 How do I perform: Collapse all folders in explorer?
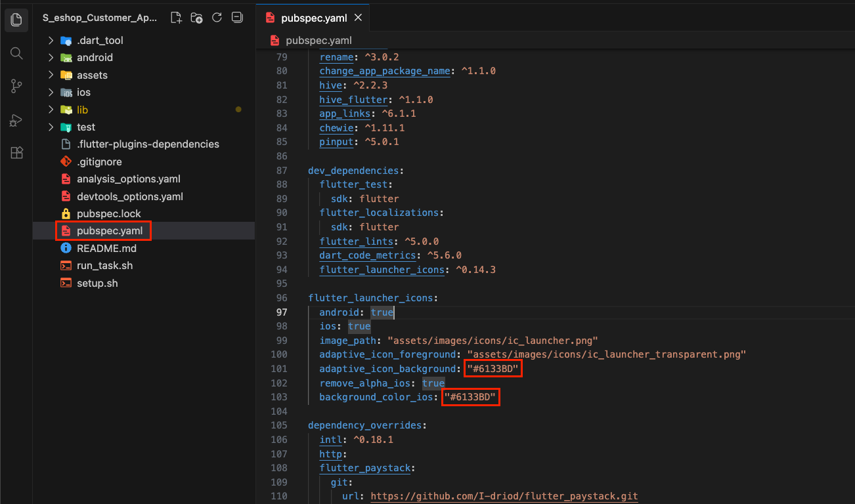pyautogui.click(x=238, y=18)
